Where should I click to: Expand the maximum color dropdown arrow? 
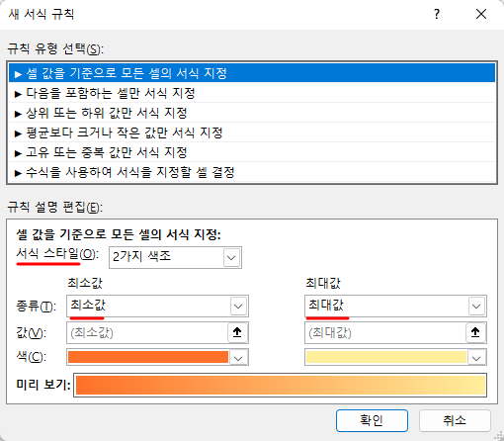(476, 358)
